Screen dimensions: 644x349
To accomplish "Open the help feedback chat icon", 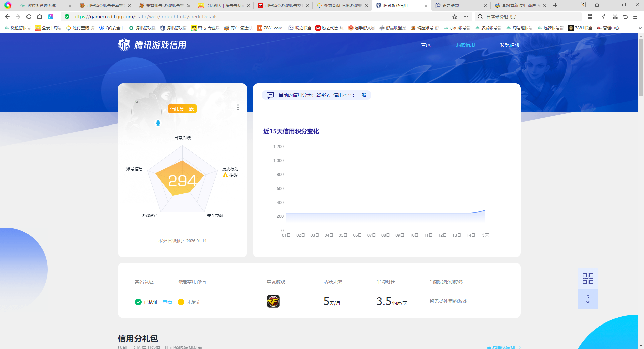I will click(588, 298).
